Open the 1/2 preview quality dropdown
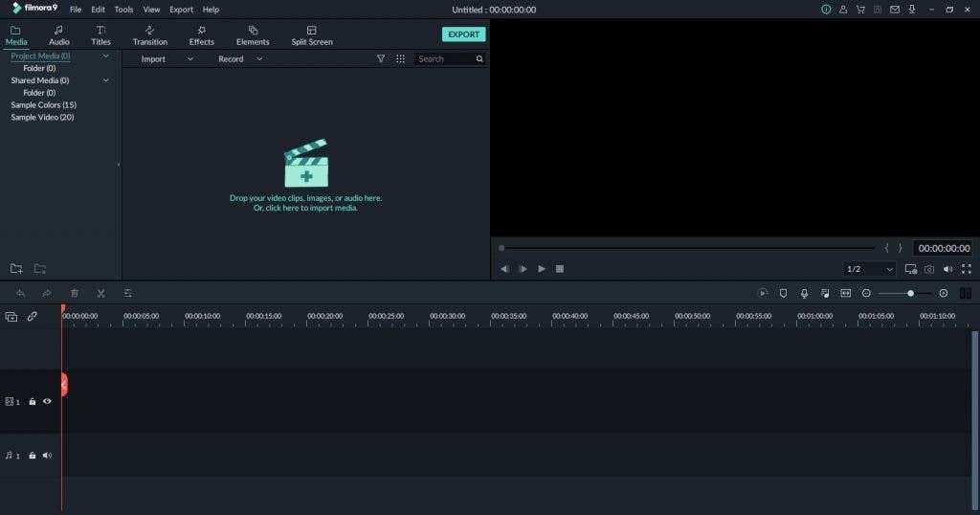The width and height of the screenshot is (980, 515). click(869, 269)
